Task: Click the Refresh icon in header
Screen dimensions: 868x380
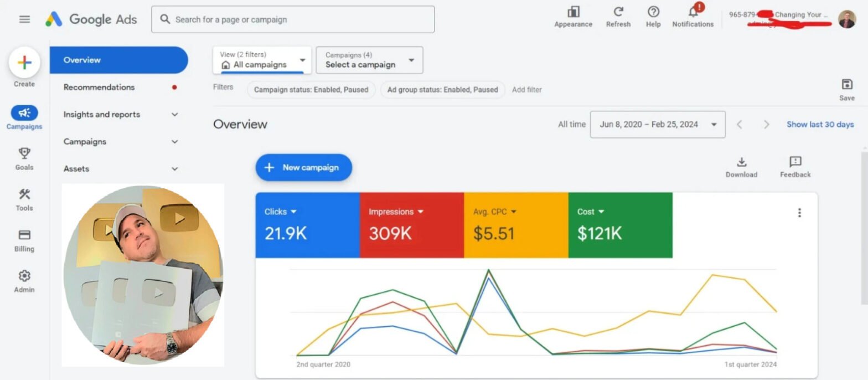Action: 618,12
